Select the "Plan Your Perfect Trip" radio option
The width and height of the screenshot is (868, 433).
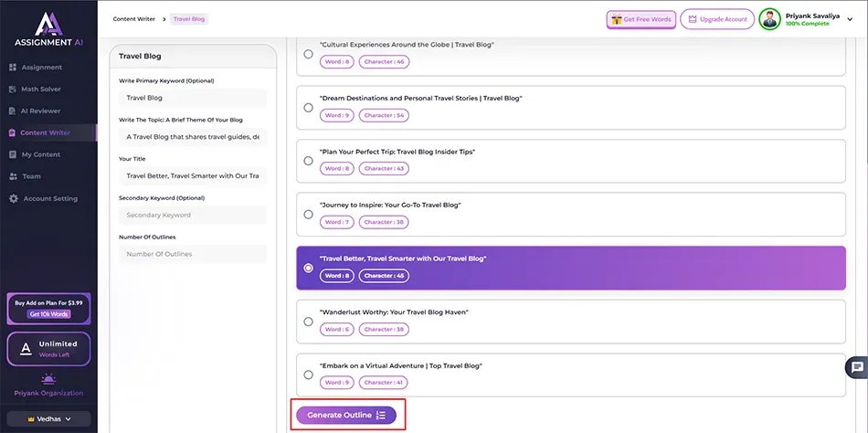tap(308, 161)
